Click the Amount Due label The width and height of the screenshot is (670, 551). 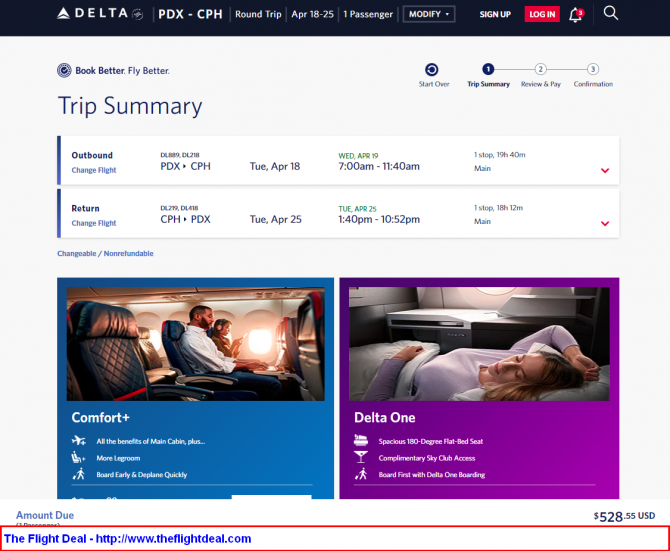click(45, 515)
